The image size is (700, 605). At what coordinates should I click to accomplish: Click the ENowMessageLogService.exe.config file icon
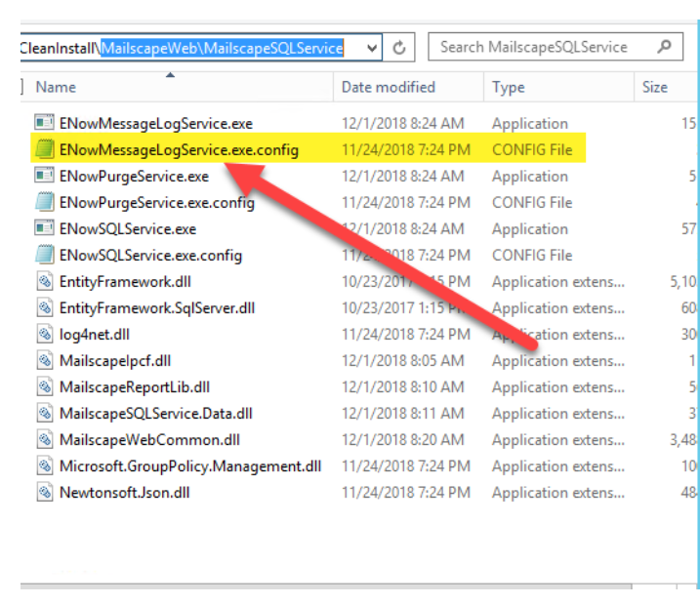44,148
